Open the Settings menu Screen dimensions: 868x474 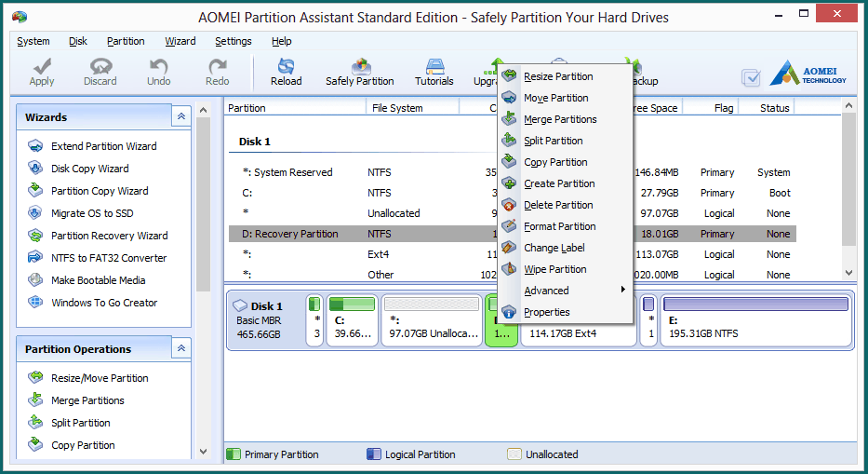[x=234, y=41]
